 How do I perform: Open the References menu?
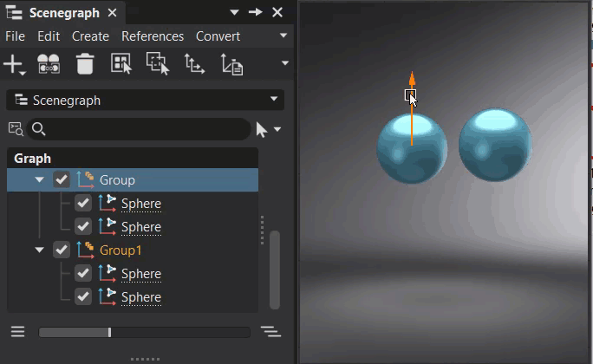(x=153, y=36)
